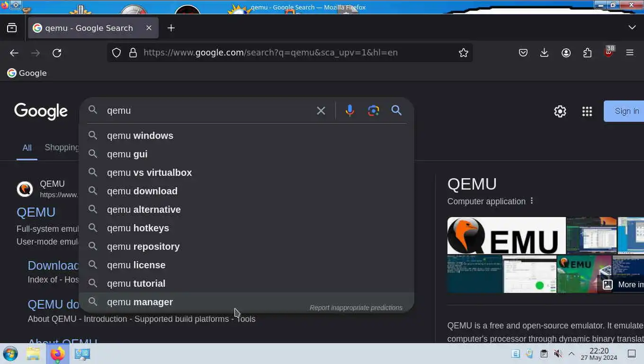Select suggestion qemu alternative
The image size is (644, 364).
[246, 209]
